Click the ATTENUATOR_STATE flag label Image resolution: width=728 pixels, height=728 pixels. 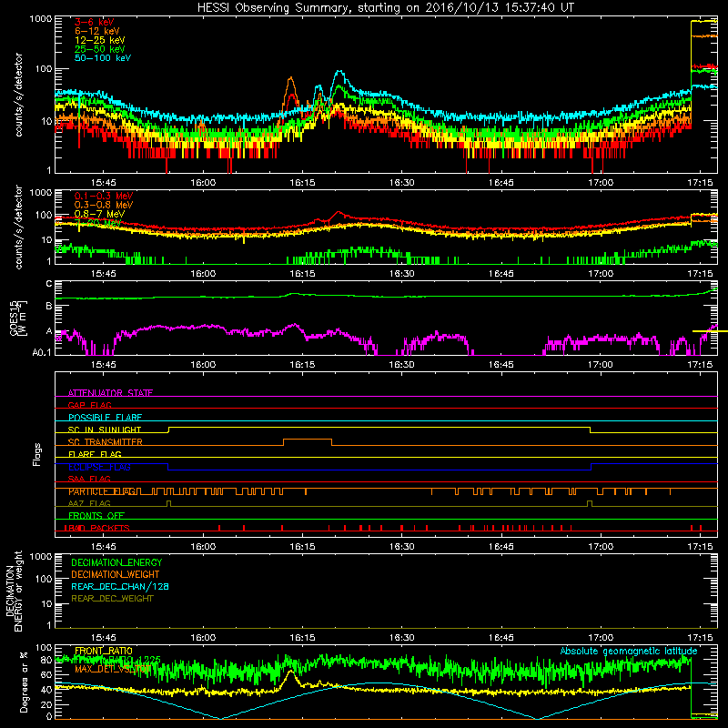pos(110,393)
